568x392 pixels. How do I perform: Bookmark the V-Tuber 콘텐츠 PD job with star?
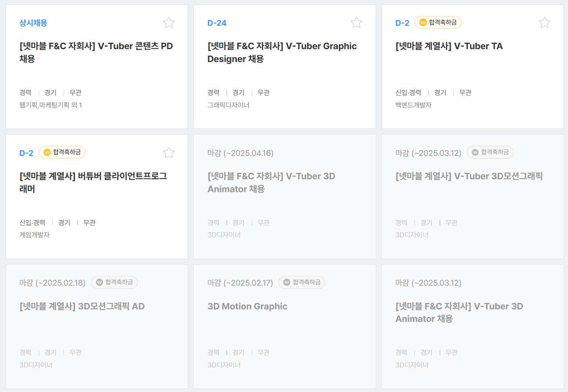(x=169, y=23)
